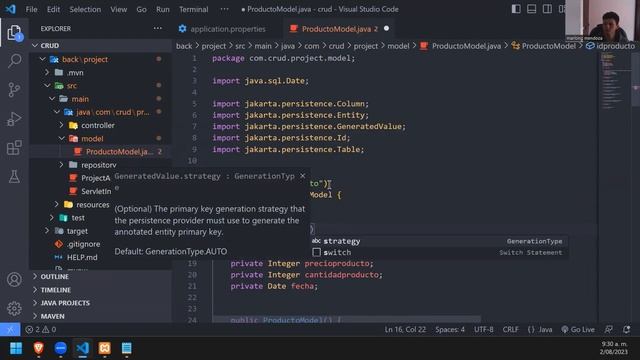Image resolution: width=640 pixels, height=360 pixels.
Task: Open the Extensions view icon
Action: coord(14,148)
